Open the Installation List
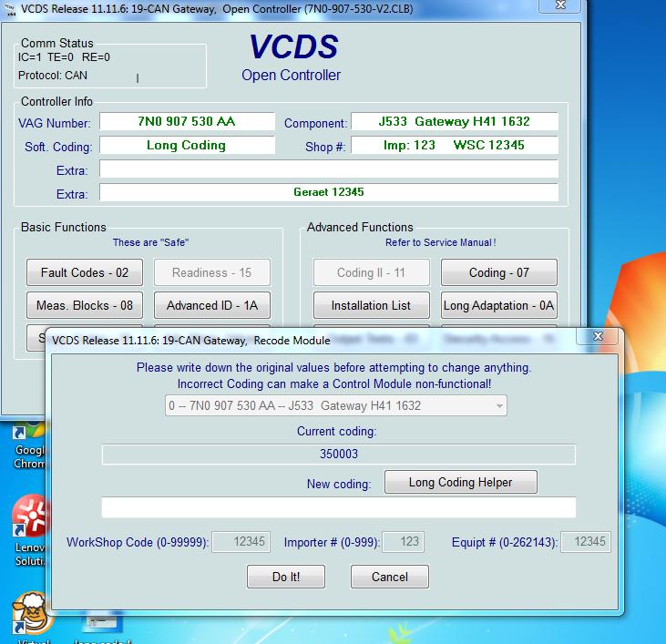 click(371, 305)
